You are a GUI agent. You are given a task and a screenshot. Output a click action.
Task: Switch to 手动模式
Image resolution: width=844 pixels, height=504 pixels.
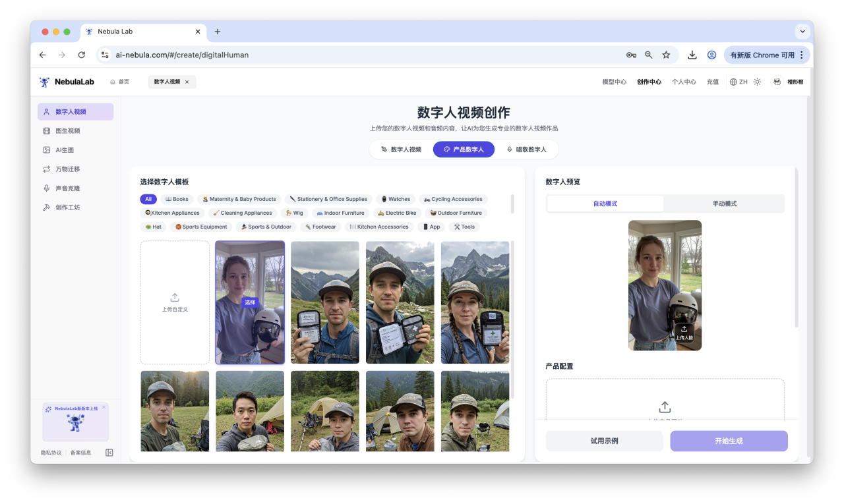[x=724, y=204]
